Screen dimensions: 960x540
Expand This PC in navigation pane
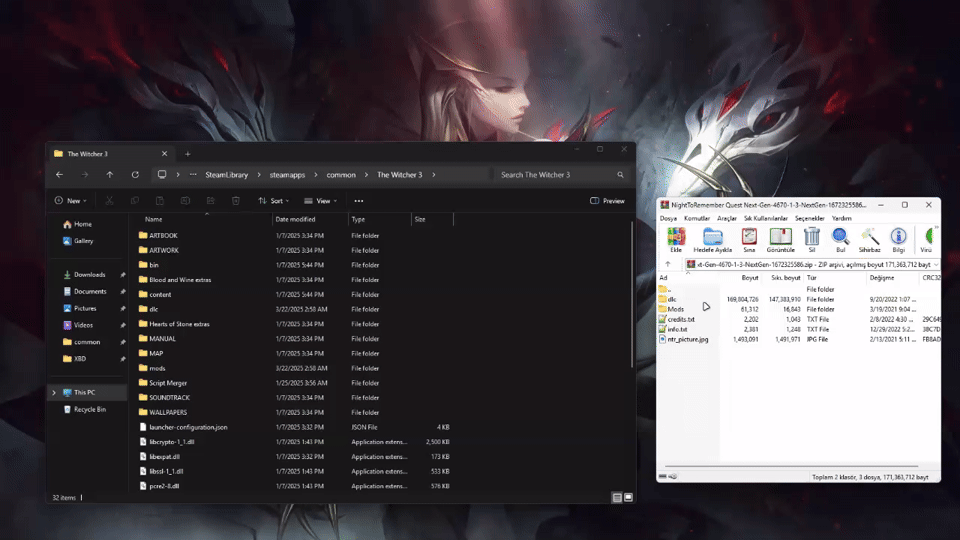pyautogui.click(x=54, y=392)
